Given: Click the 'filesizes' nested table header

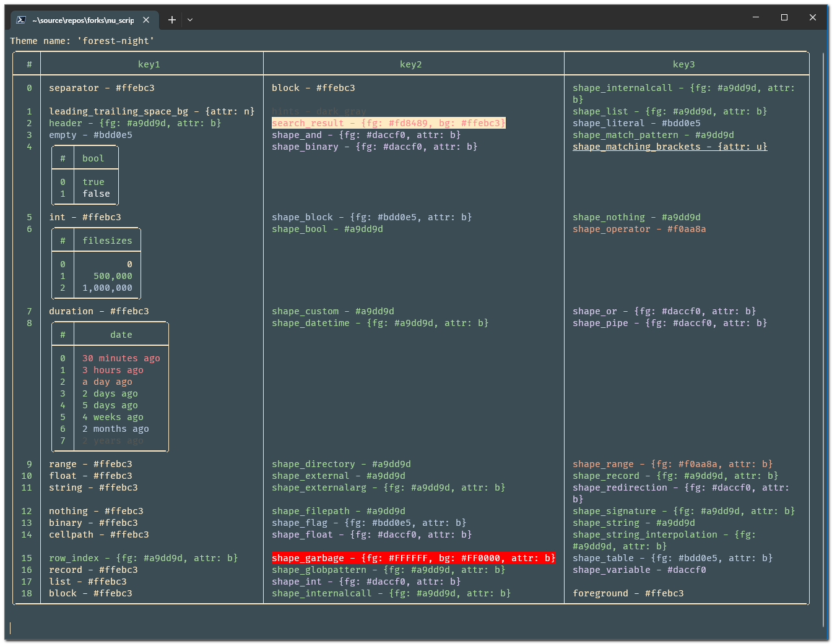Looking at the screenshot, I should [108, 241].
